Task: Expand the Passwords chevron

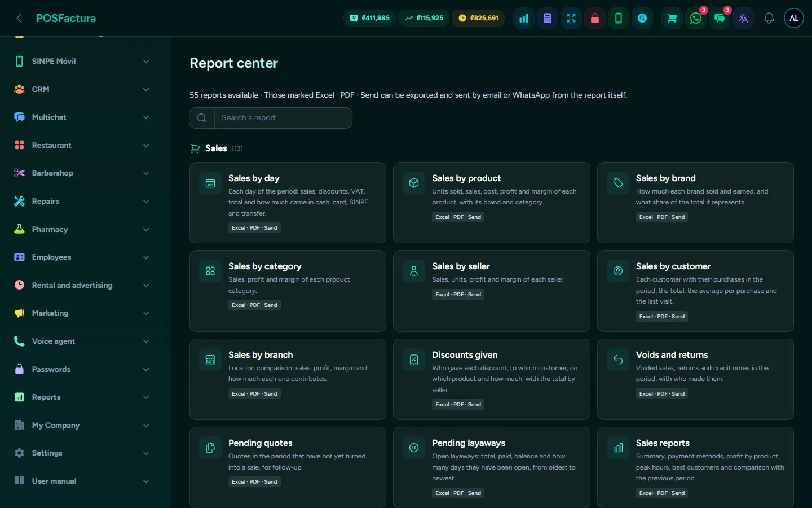Action: [146, 369]
